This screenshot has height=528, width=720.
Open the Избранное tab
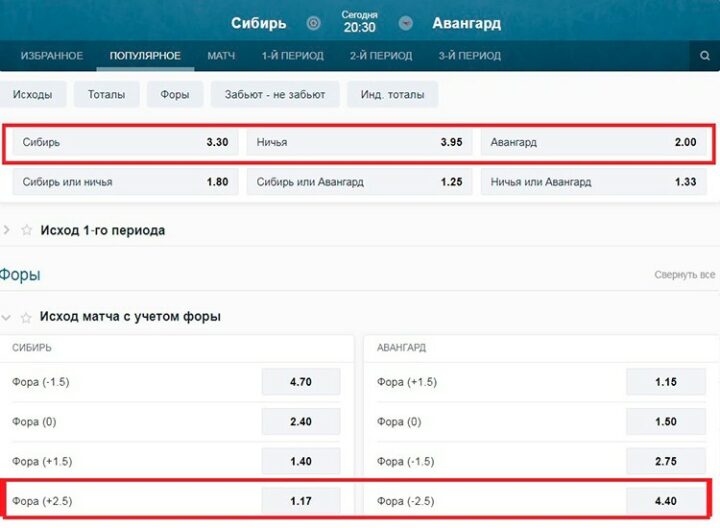52,56
